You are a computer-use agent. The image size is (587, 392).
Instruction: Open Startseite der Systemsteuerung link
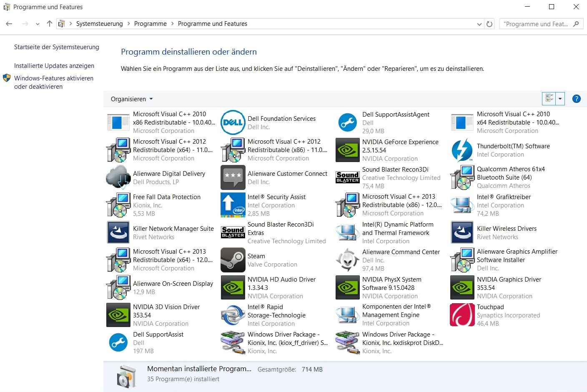tap(57, 47)
